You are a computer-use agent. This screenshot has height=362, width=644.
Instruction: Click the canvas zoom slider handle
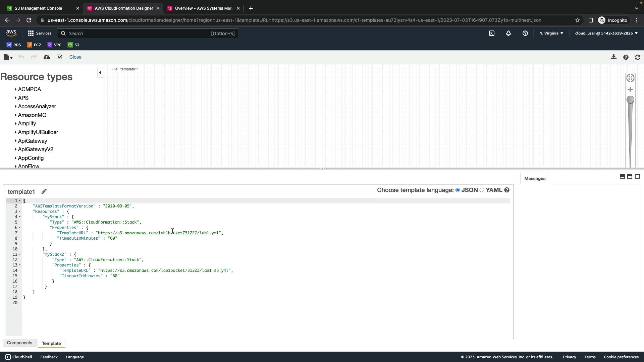tap(630, 100)
